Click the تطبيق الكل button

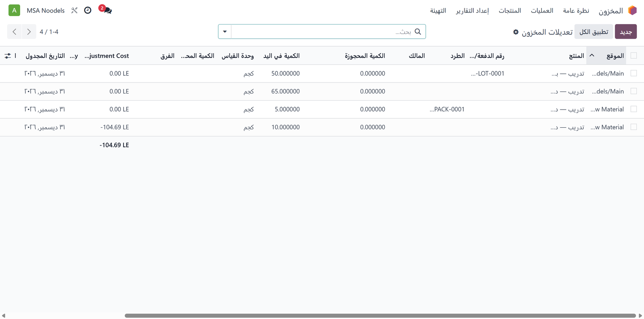coord(594,32)
